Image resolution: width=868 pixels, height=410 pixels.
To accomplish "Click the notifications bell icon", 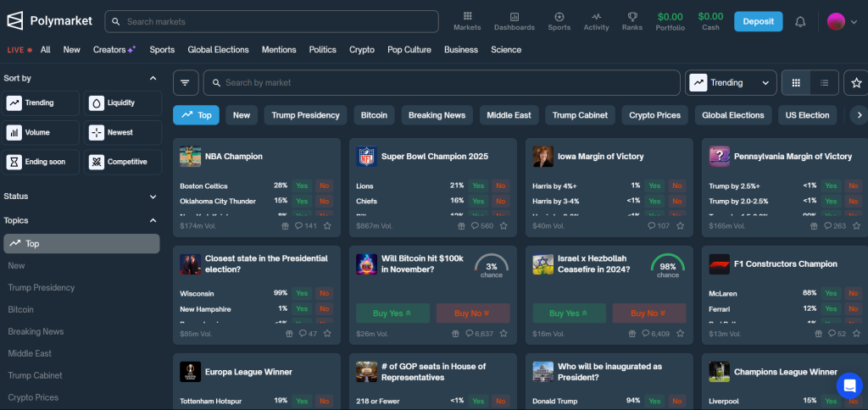I will [799, 22].
